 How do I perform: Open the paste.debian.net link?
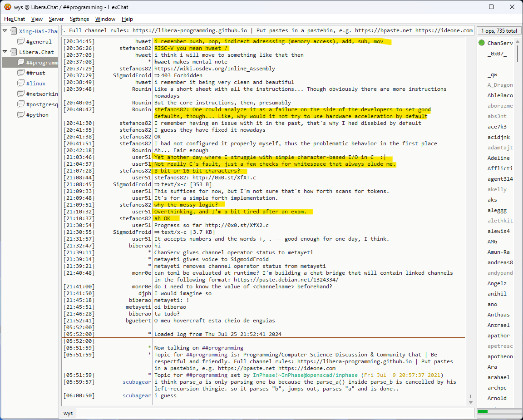click(x=286, y=280)
